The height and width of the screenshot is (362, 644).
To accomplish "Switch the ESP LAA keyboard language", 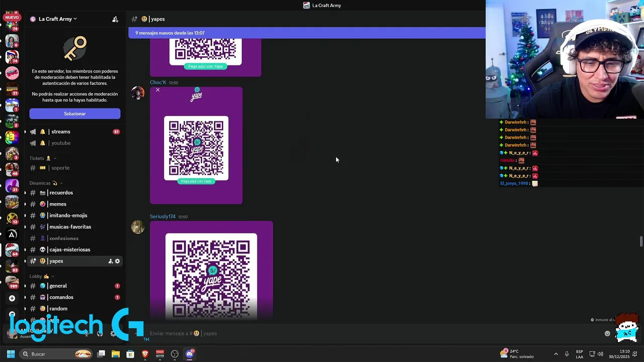I will coord(580,354).
